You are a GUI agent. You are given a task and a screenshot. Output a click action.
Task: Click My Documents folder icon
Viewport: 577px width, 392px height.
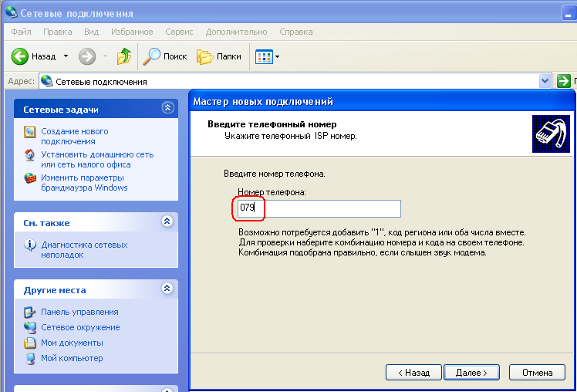point(30,343)
